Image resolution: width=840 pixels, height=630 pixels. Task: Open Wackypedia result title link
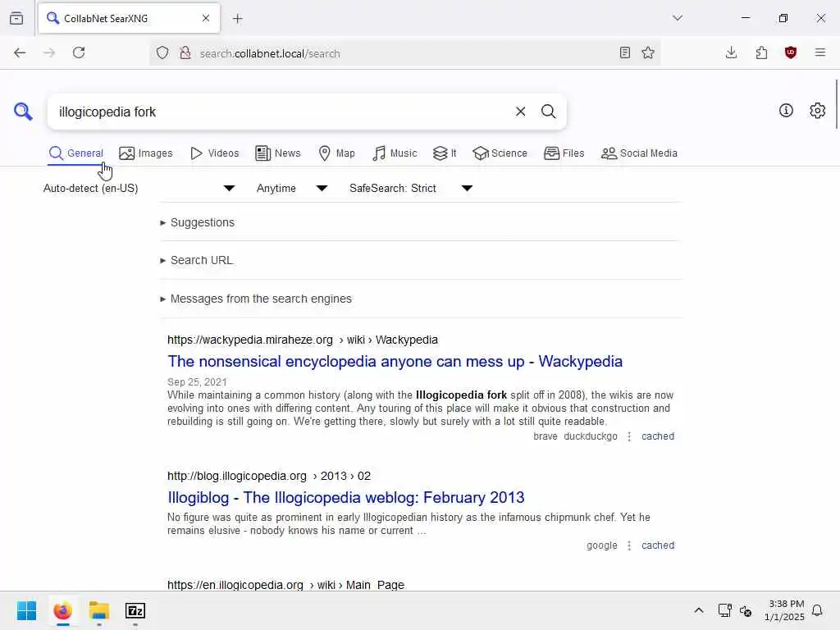395,362
